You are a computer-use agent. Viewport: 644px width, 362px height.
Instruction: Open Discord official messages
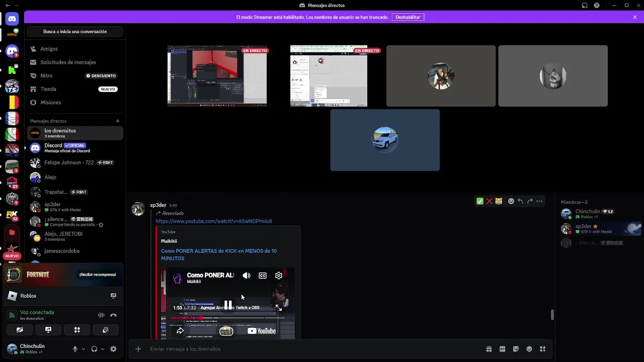pyautogui.click(x=75, y=148)
